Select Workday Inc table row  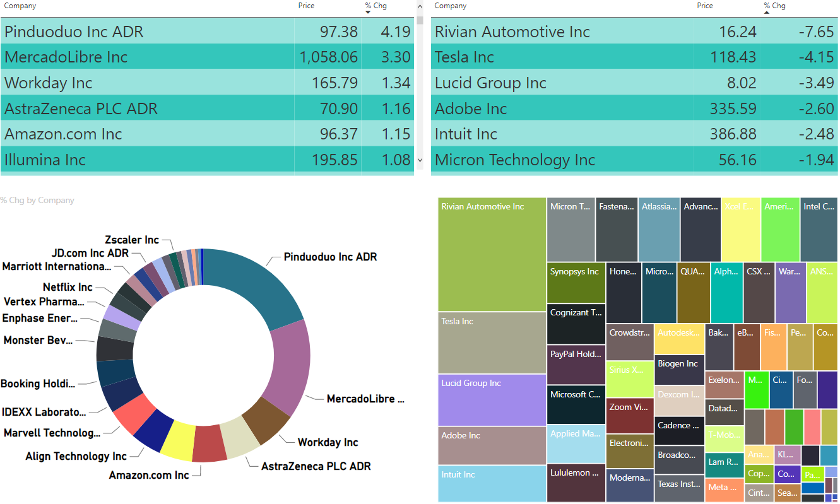(207, 83)
